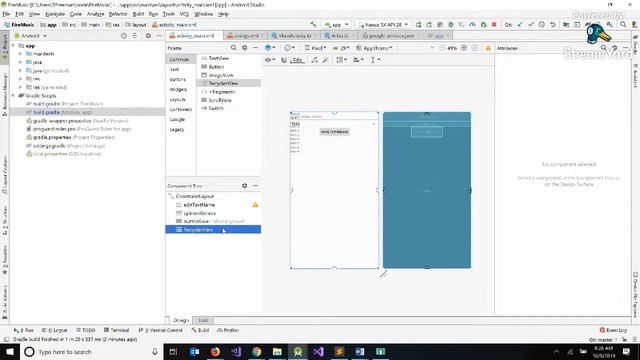Viewport: 640px width, 360px height.
Task: Open the Build menu
Action: click(x=138, y=14)
